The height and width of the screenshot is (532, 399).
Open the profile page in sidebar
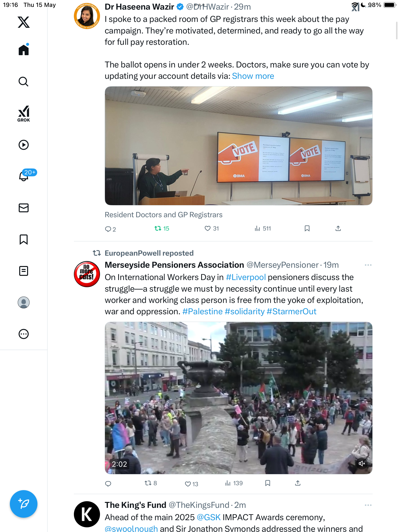click(24, 302)
